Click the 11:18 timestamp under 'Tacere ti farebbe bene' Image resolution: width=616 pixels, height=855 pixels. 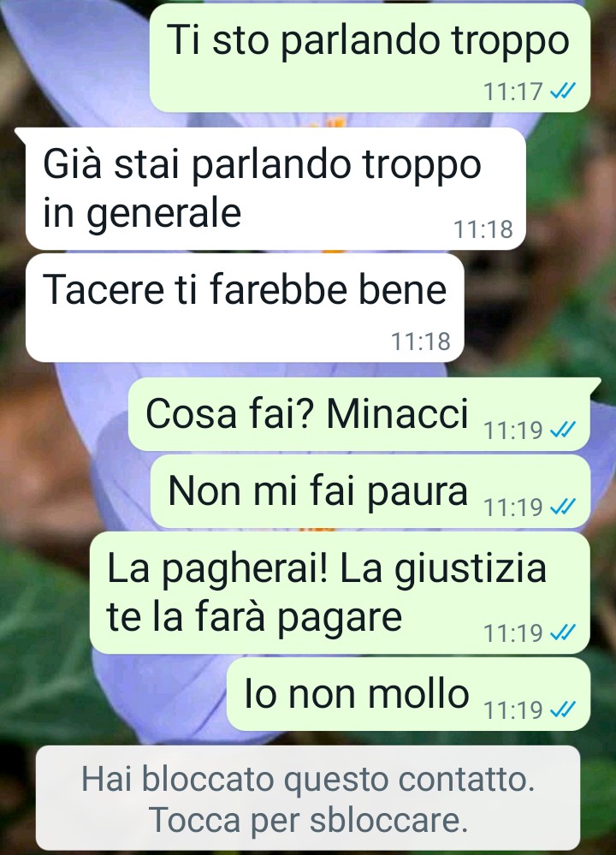click(421, 341)
